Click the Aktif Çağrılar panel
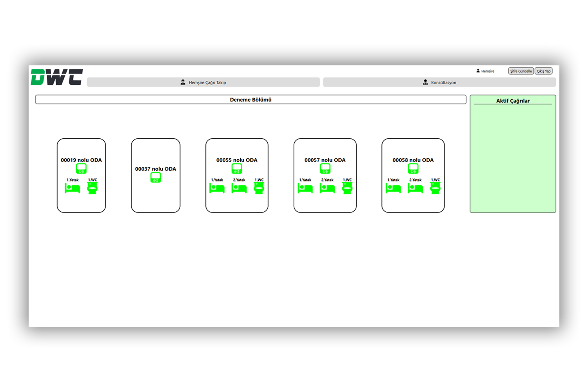 coord(513,157)
